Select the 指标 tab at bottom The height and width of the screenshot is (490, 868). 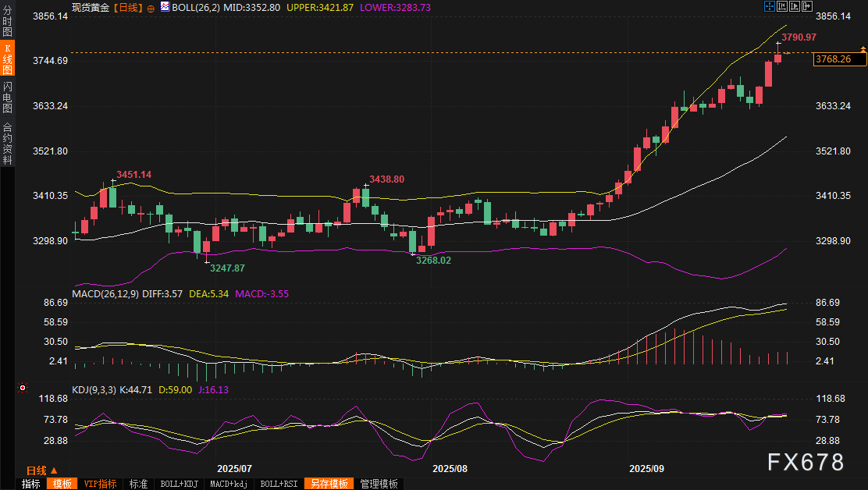coord(31,484)
